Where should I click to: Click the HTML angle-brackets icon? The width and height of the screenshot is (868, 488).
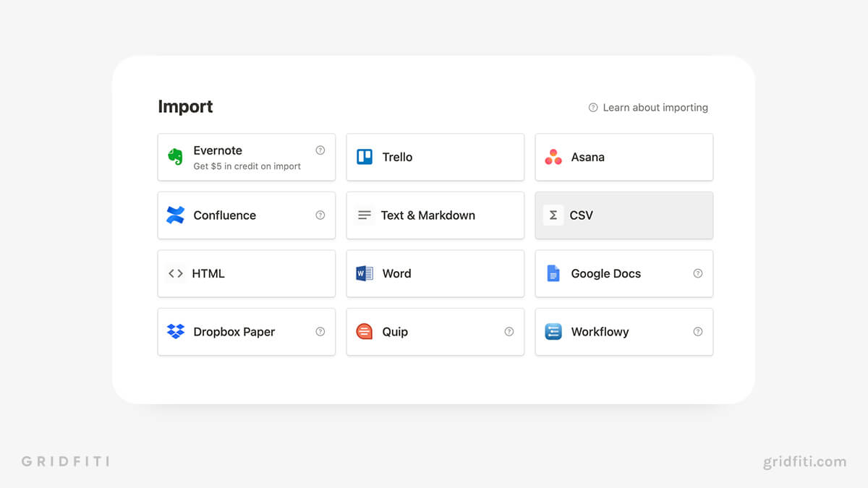click(x=174, y=273)
